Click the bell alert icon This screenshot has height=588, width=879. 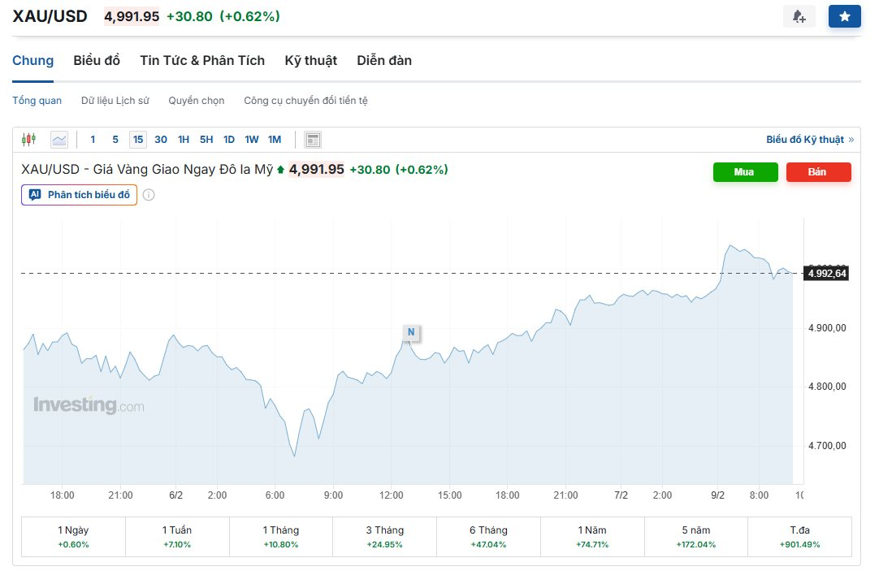pyautogui.click(x=799, y=16)
